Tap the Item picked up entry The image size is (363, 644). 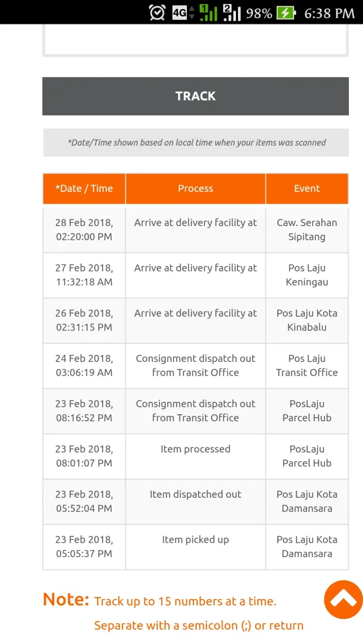point(195,540)
